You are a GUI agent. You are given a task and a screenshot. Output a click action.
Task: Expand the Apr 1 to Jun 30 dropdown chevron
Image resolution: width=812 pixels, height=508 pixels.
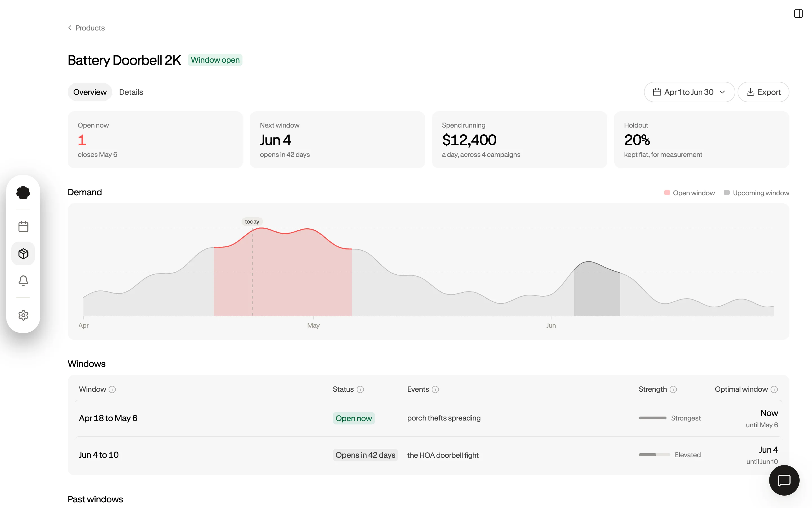click(x=722, y=92)
